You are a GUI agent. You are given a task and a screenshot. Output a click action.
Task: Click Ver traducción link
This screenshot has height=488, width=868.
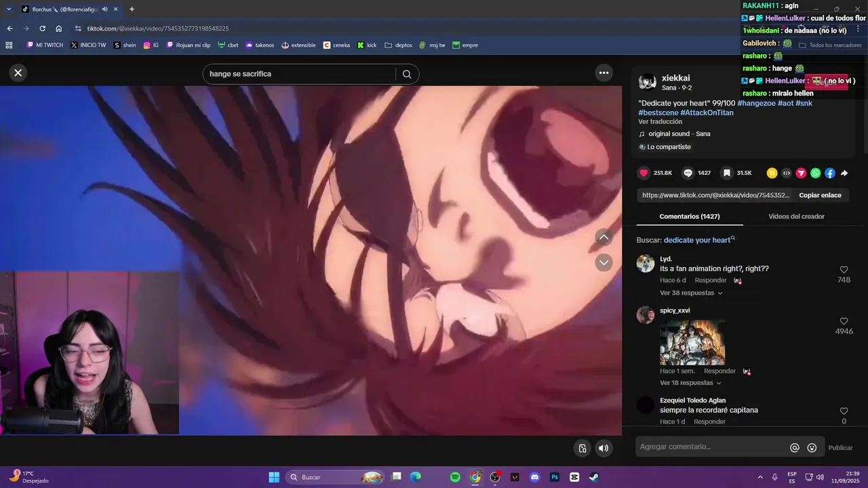point(660,121)
